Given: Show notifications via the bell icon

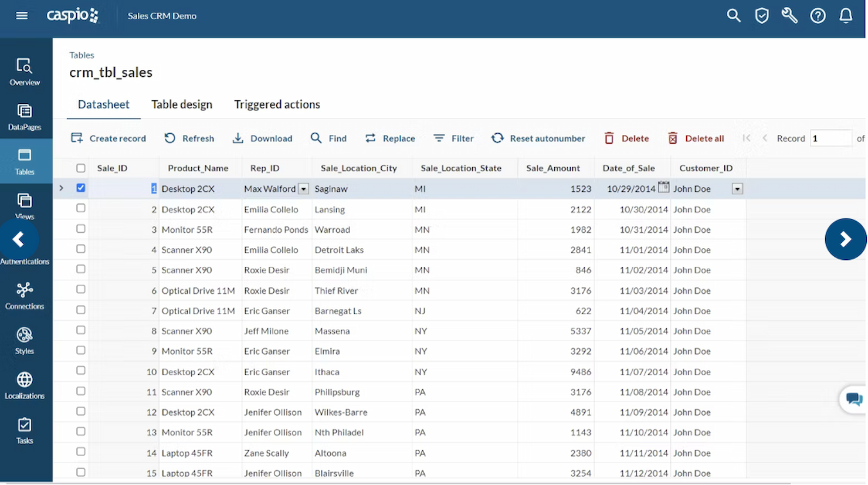Looking at the screenshot, I should tap(846, 16).
